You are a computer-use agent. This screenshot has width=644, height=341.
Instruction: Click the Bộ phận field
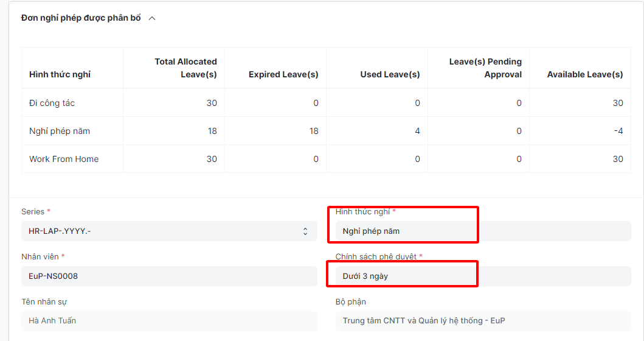(483, 320)
